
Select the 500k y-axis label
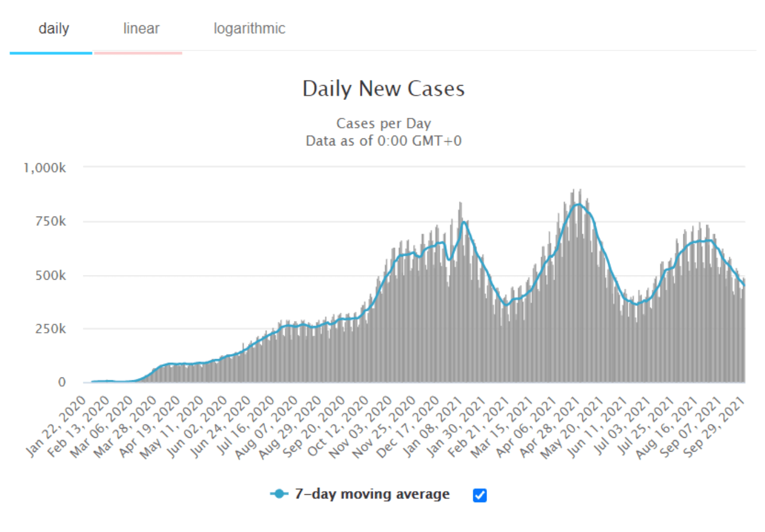point(51,276)
